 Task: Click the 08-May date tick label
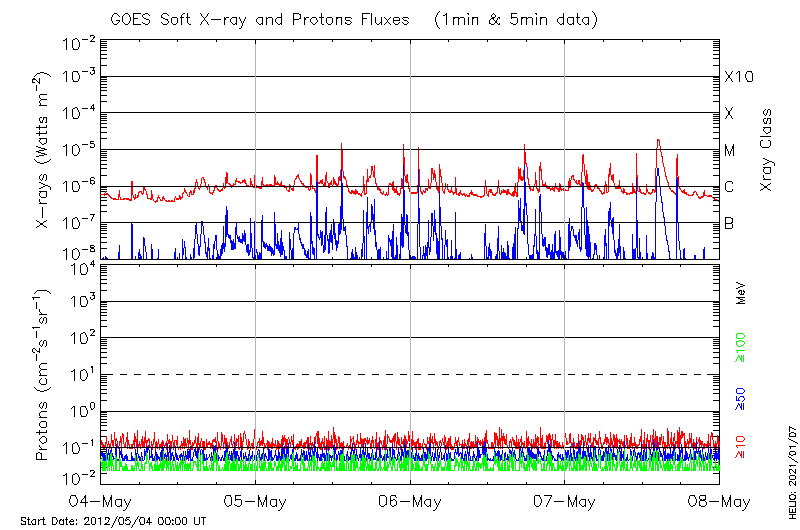pyautogui.click(x=719, y=500)
